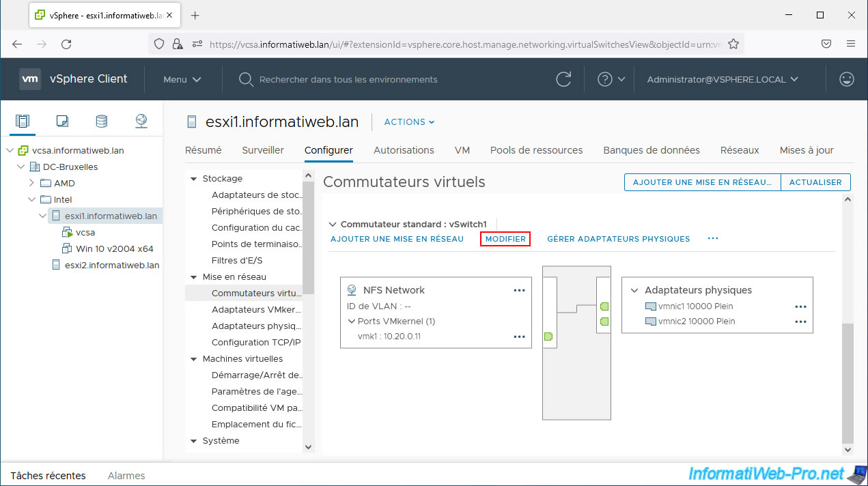Open the Storage inventory icon

click(x=101, y=121)
